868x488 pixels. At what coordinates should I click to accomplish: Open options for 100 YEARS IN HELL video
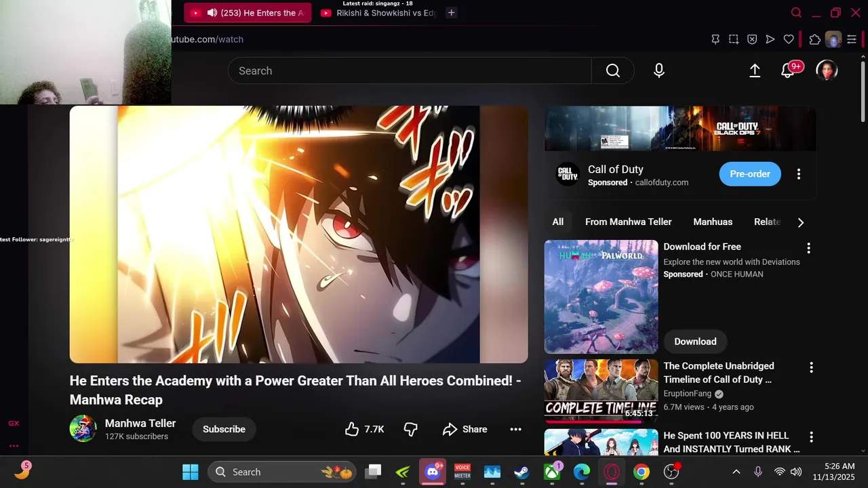[x=811, y=437]
